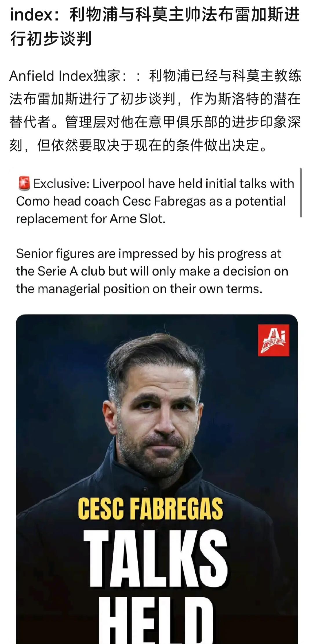The width and height of the screenshot is (313, 644).
Task: Tap the yellow CESC FABREGAS caption
Action: tap(150, 509)
